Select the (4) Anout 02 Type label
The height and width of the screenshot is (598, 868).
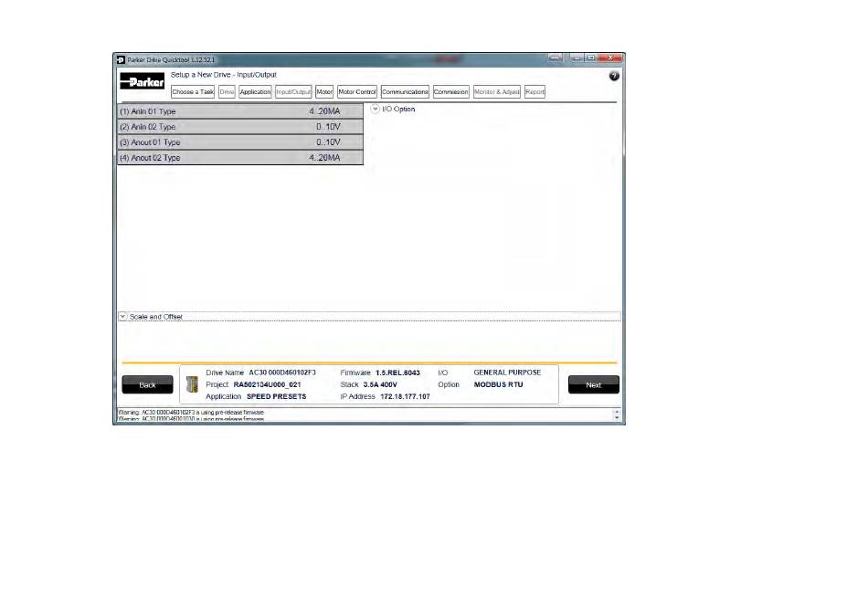[150, 158]
